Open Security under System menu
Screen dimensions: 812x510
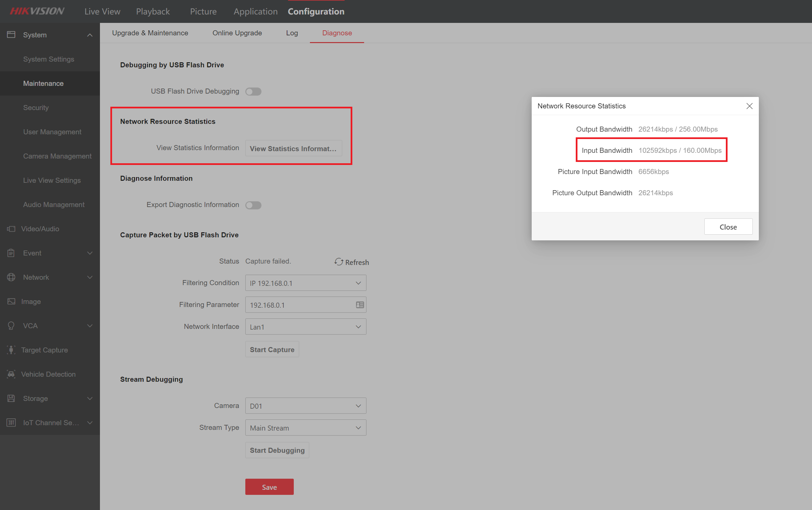pos(36,108)
